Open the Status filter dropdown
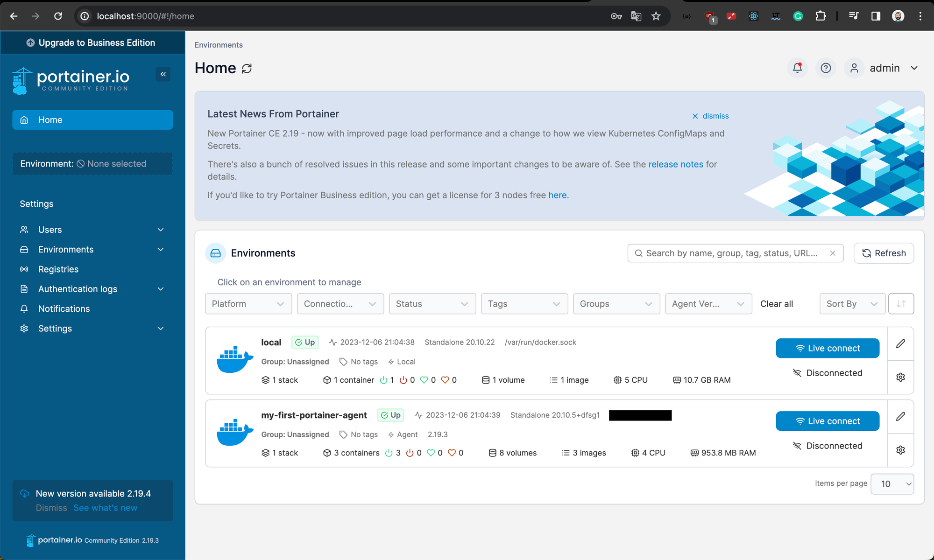 [x=432, y=304]
